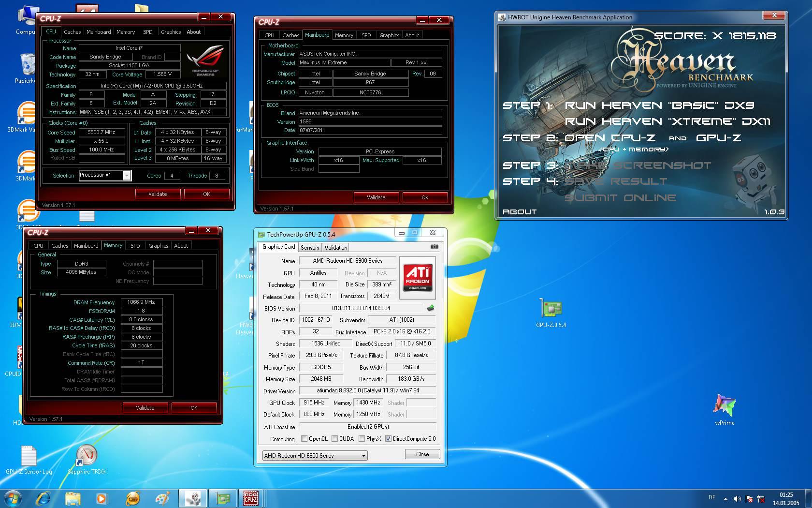Click Save Result in Heaven step 4

tap(616, 181)
